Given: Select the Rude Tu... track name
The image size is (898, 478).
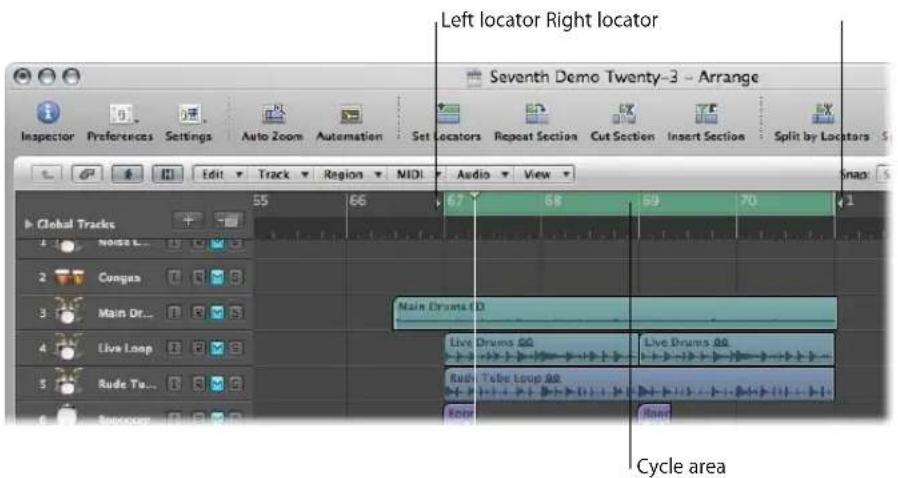Looking at the screenshot, I should [127, 384].
